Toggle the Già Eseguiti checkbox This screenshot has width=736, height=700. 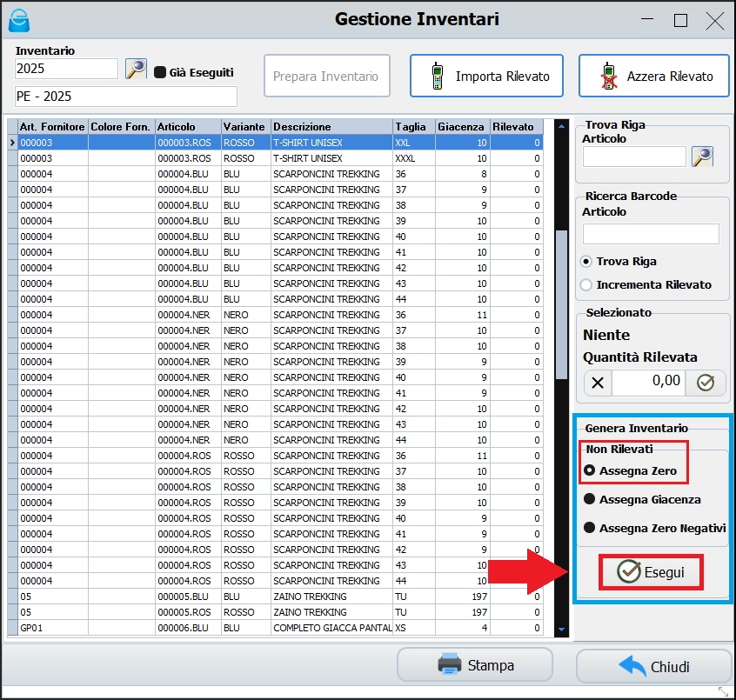160,73
